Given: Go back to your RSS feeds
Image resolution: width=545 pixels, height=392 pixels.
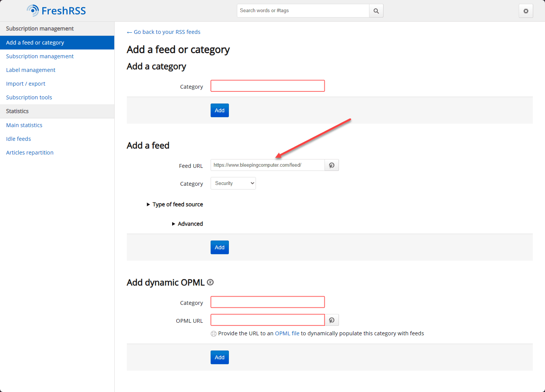Looking at the screenshot, I should coord(164,32).
